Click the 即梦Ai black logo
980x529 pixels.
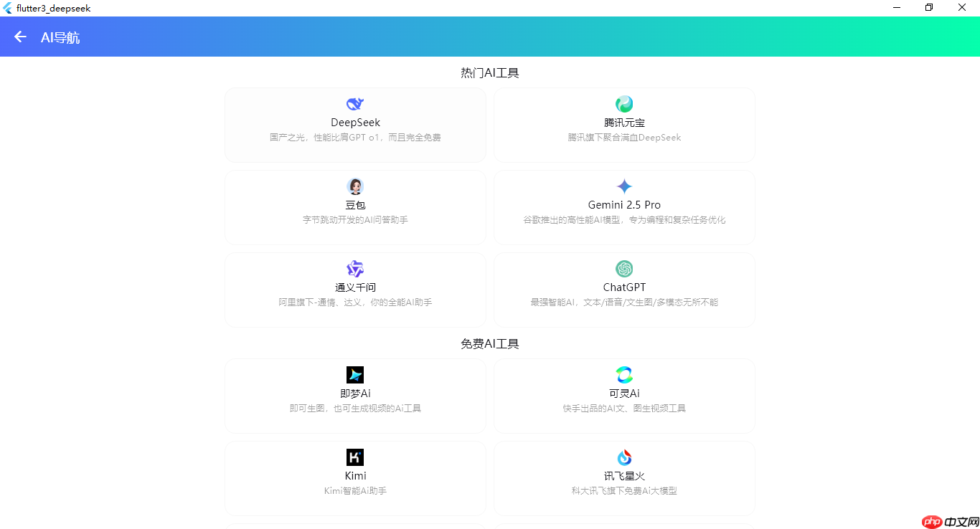[355, 375]
